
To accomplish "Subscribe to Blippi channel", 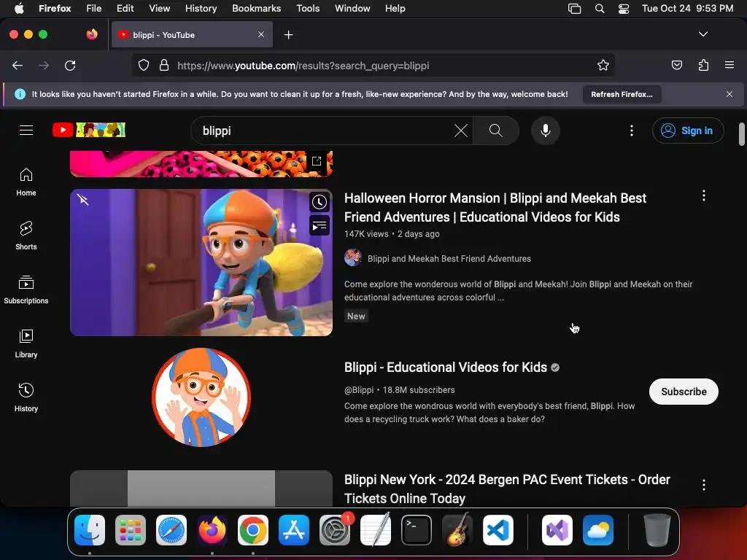I will (x=684, y=392).
